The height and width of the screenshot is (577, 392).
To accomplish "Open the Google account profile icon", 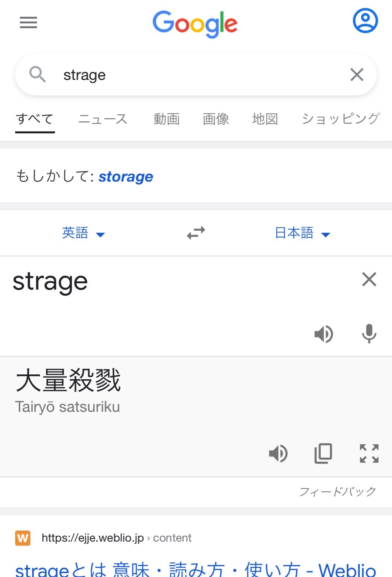I will click(x=365, y=20).
